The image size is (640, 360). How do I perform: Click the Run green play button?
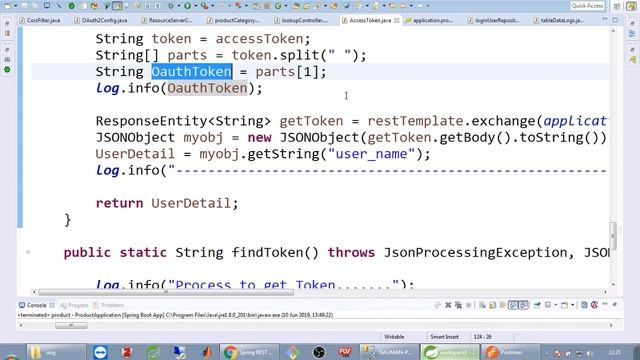pyautogui.click(x=187, y=6)
